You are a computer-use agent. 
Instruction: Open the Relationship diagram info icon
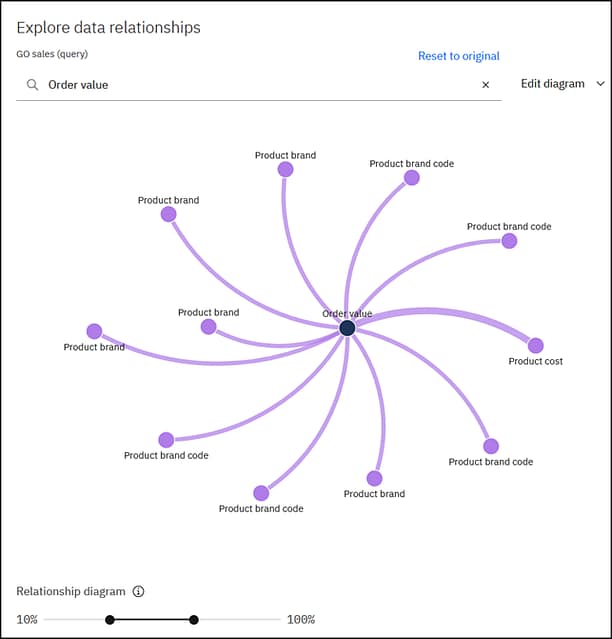point(138,591)
